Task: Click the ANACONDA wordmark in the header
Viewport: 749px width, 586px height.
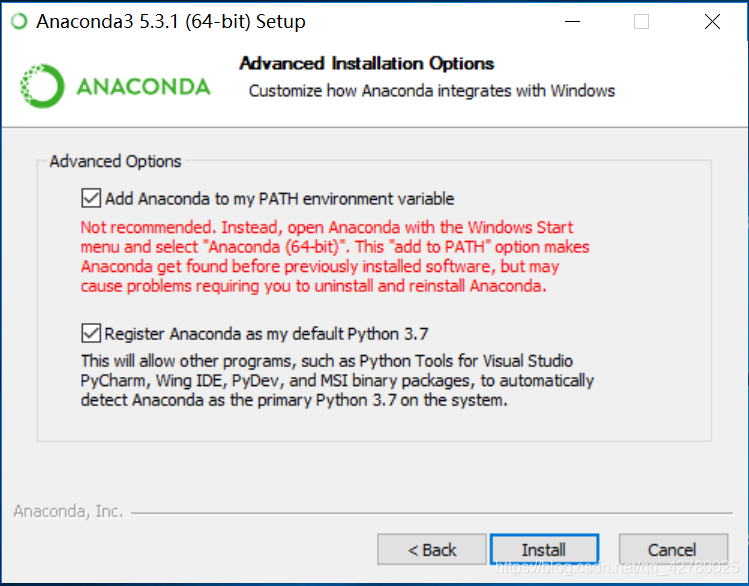Action: click(x=143, y=87)
